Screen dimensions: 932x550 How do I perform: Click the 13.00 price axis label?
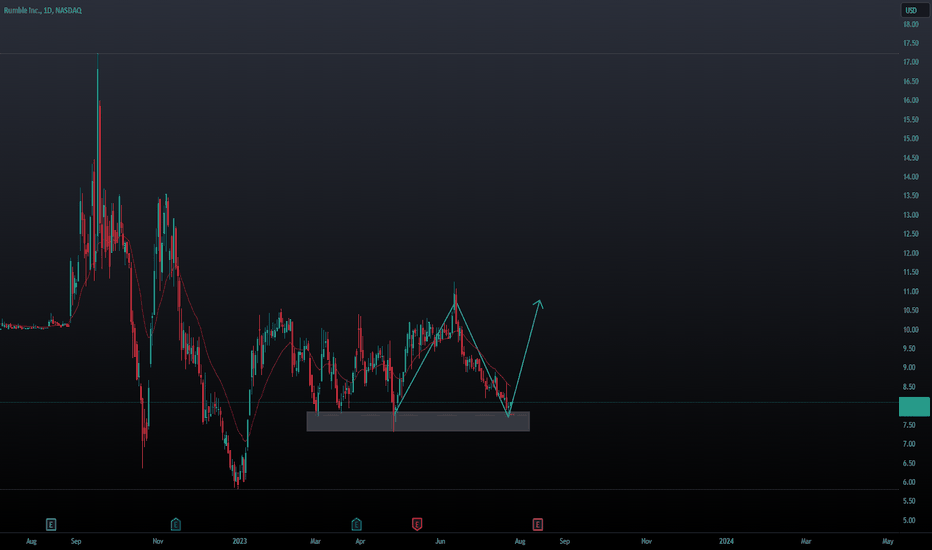[911, 215]
